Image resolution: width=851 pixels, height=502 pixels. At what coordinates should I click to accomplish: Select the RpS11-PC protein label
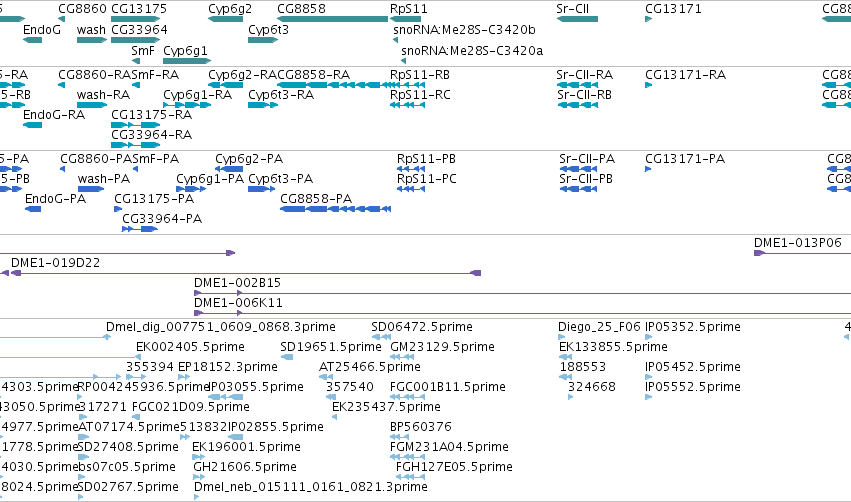[427, 180]
